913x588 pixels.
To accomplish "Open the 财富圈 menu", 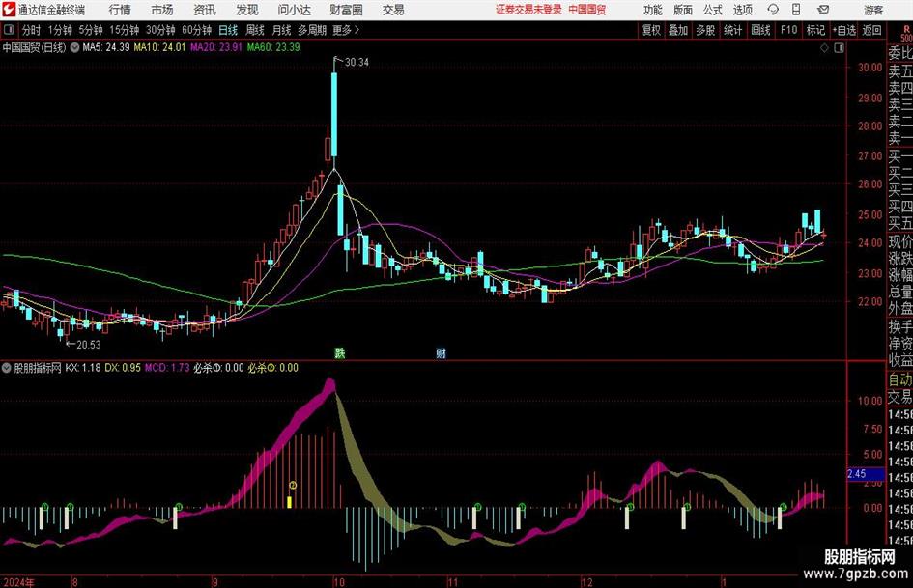I will click(x=346, y=10).
